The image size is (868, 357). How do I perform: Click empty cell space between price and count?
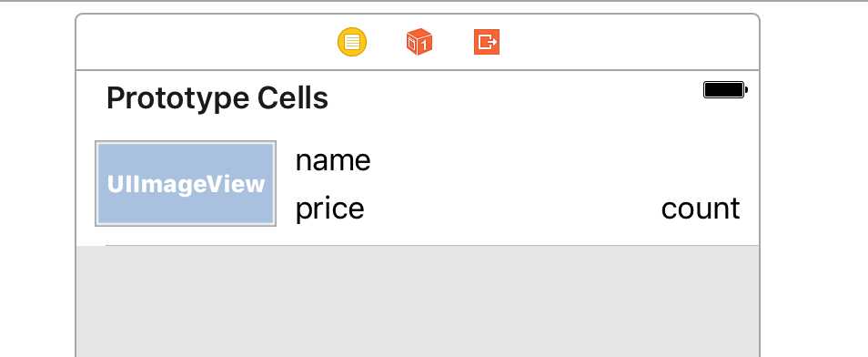[512, 209]
